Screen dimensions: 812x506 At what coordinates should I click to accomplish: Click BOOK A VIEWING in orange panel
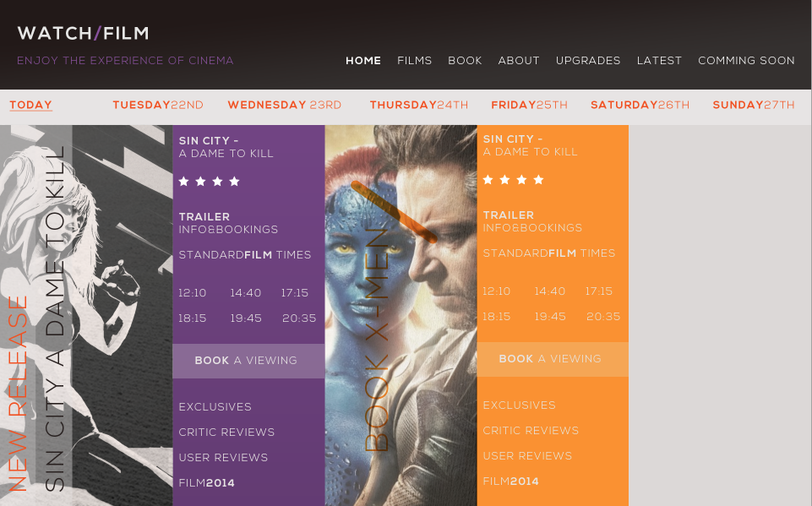tap(553, 359)
